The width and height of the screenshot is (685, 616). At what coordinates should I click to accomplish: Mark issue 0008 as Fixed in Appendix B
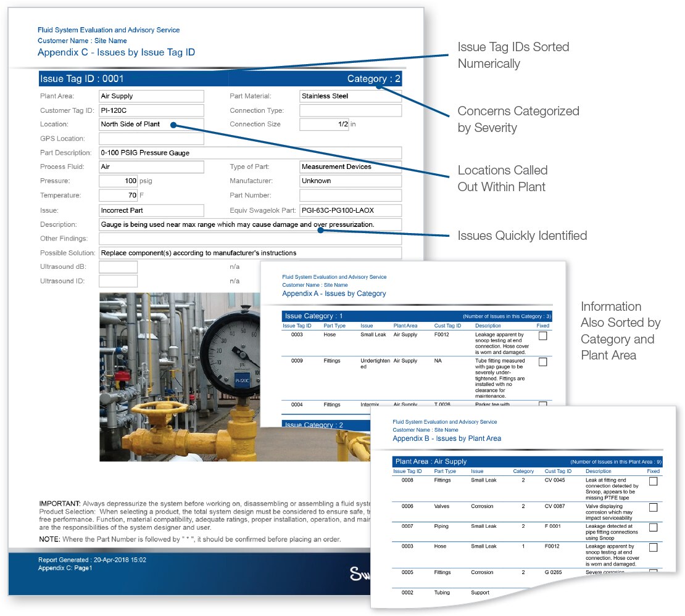tap(653, 482)
